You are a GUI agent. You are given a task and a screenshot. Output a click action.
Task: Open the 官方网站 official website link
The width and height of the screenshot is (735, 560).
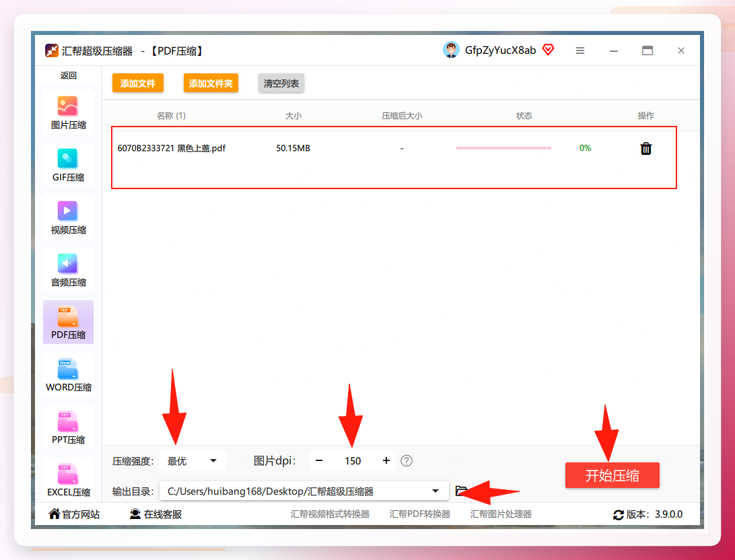75,514
